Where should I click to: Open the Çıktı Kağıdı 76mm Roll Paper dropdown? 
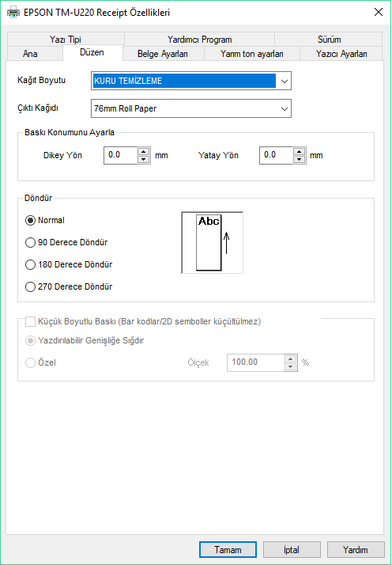coord(190,108)
